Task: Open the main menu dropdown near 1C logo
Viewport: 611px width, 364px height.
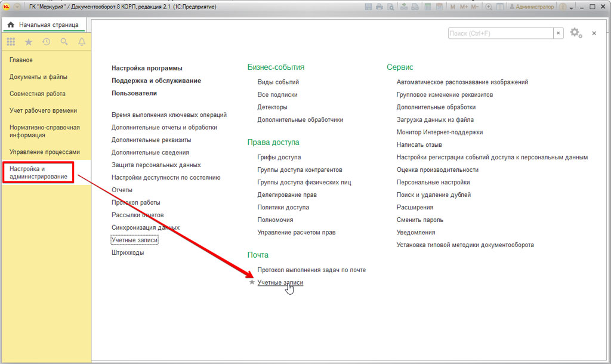Action: (17, 7)
